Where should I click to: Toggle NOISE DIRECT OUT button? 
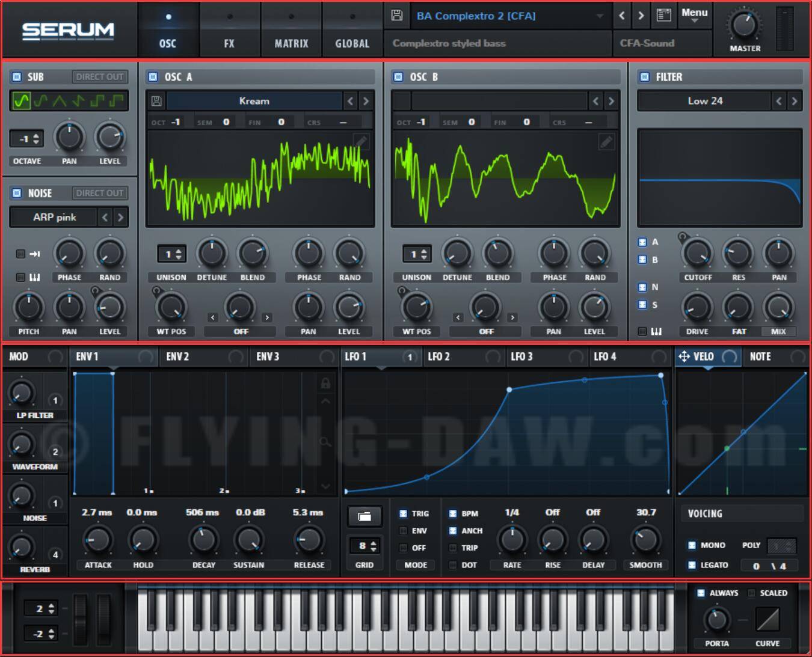point(99,193)
